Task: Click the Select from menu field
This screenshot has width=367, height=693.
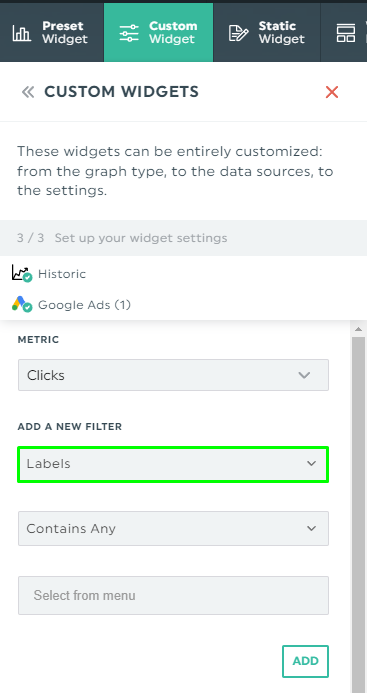Action: coord(173,595)
